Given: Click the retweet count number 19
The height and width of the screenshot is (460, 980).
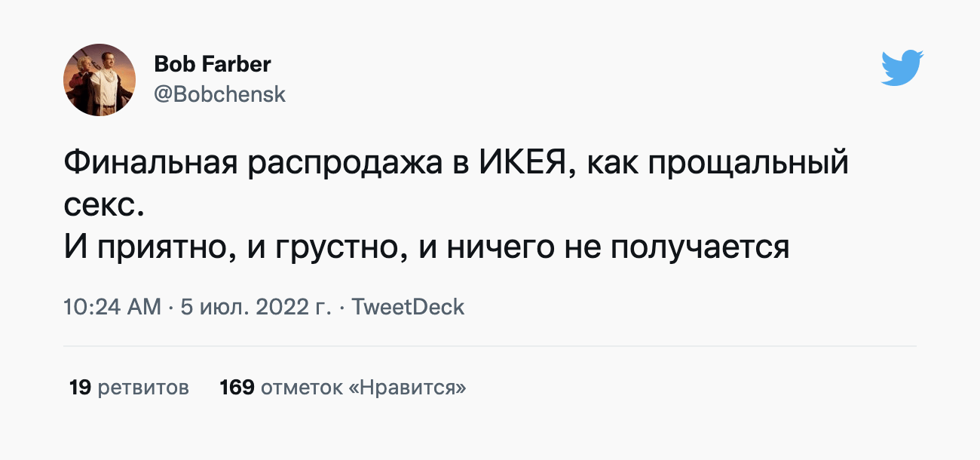Looking at the screenshot, I should pos(80,388).
